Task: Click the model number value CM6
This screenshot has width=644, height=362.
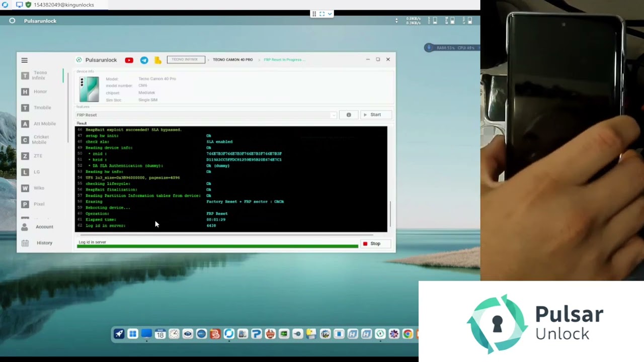Action: [143, 85]
